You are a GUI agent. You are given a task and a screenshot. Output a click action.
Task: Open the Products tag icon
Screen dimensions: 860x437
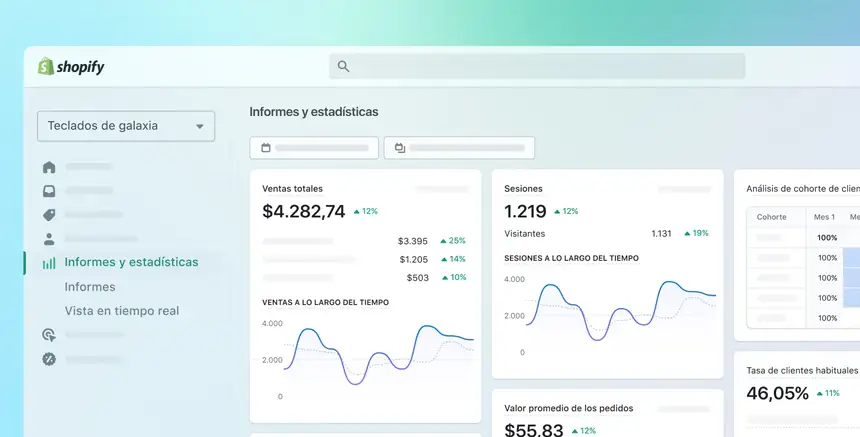coord(49,215)
